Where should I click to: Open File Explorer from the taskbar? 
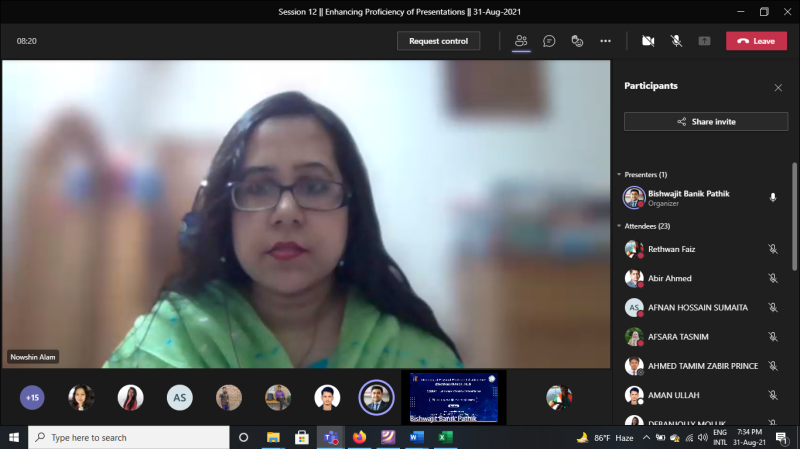coord(272,437)
